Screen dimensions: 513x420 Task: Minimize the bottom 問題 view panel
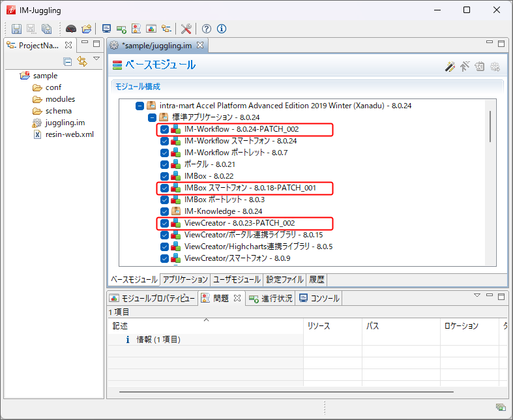click(x=490, y=295)
